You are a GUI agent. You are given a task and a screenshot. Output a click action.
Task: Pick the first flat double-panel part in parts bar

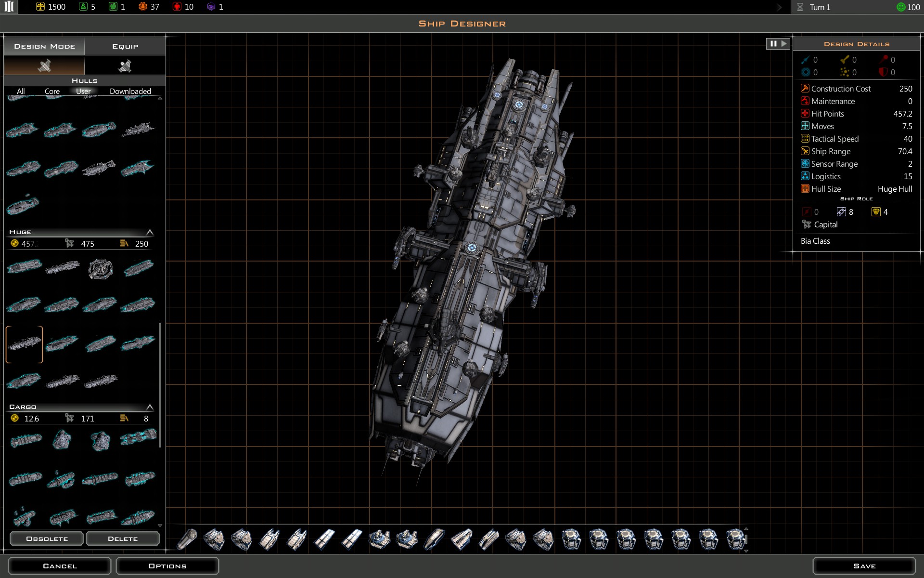coord(324,539)
